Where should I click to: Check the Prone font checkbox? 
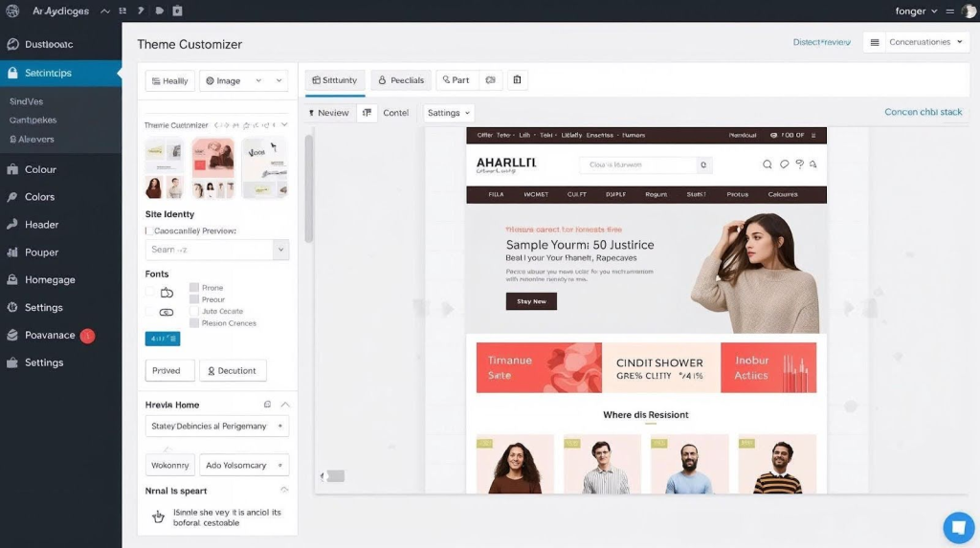tap(194, 287)
